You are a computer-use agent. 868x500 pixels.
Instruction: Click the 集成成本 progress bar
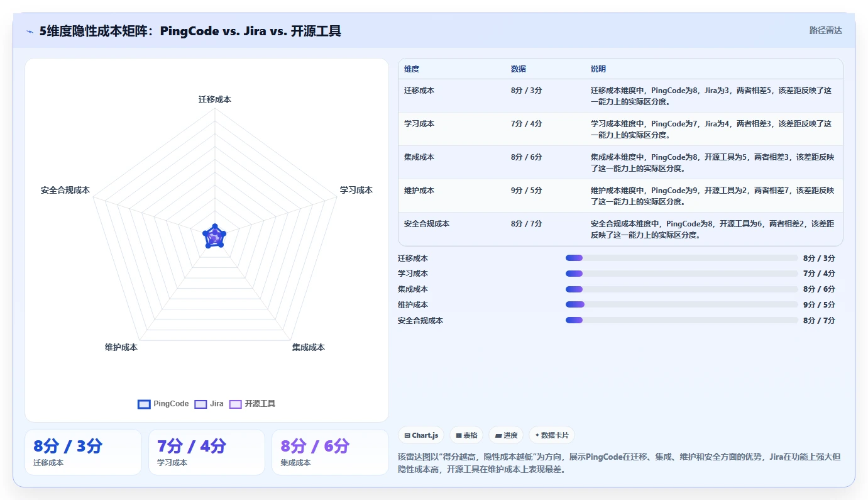click(682, 289)
